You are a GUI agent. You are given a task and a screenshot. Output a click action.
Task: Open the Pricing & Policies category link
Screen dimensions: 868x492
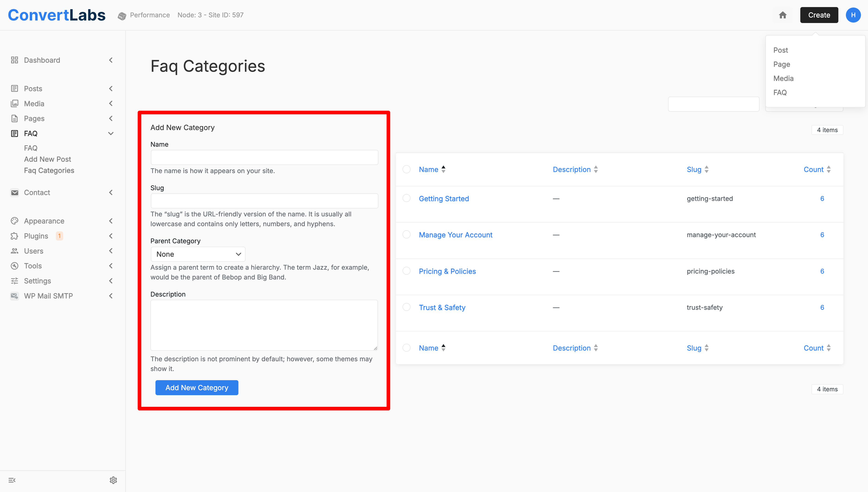(447, 271)
